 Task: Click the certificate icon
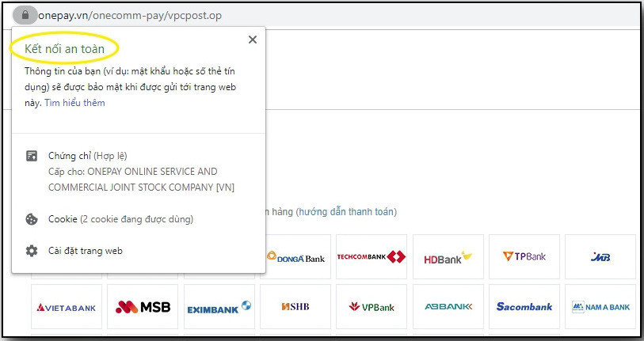32,156
